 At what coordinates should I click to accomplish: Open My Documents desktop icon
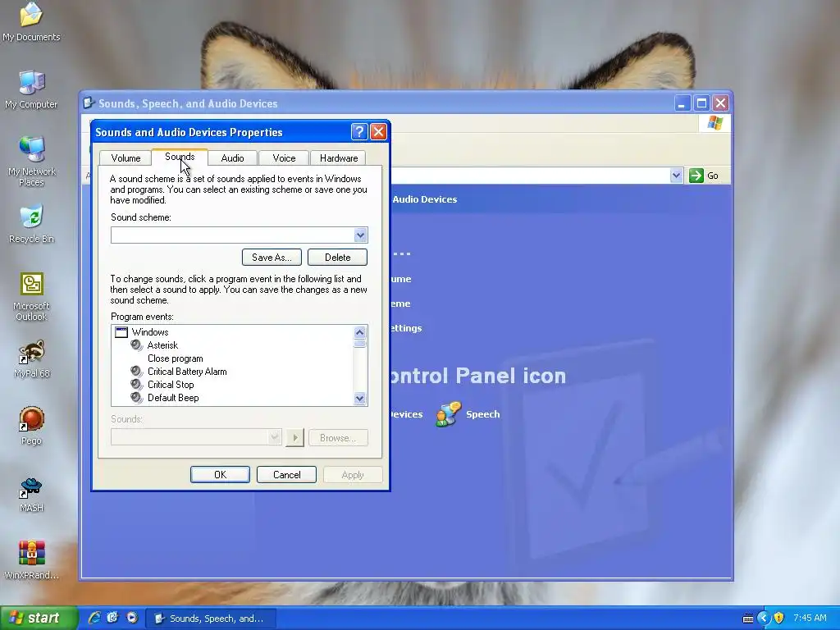pyautogui.click(x=31, y=21)
